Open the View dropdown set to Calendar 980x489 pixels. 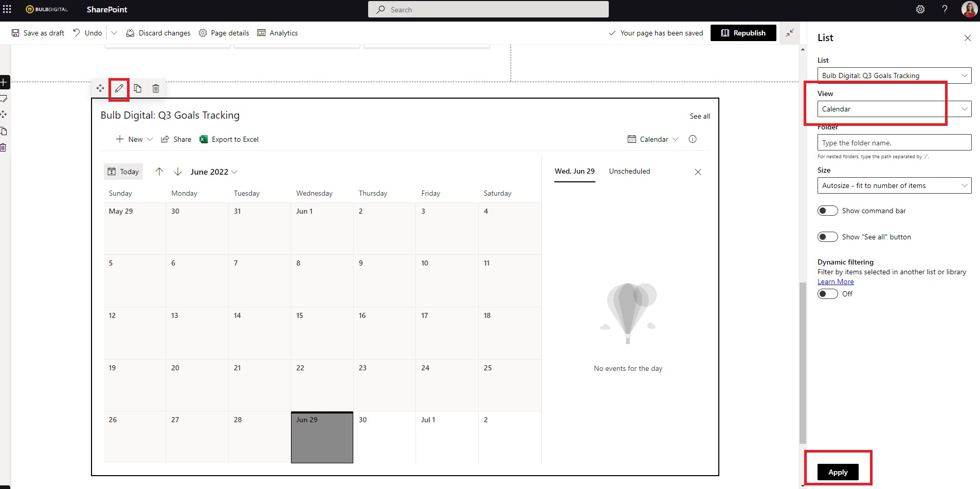tap(894, 109)
